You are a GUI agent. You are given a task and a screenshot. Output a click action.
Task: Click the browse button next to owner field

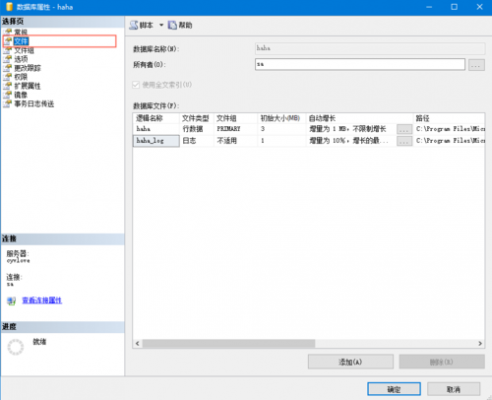pos(476,65)
